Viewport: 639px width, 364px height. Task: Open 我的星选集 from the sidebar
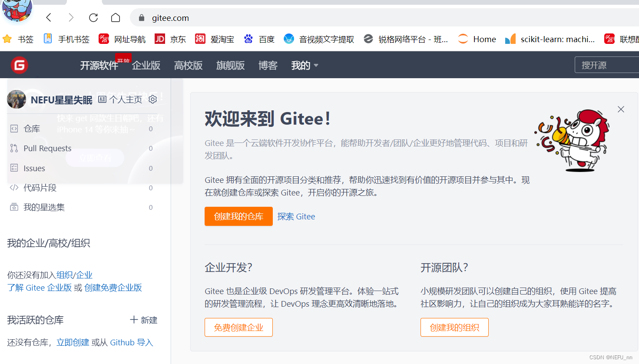click(13, 207)
